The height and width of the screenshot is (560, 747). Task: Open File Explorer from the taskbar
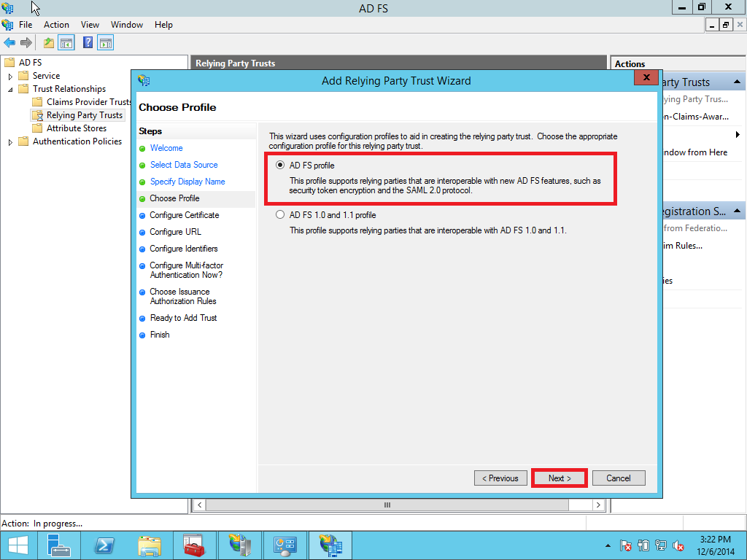pyautogui.click(x=150, y=545)
